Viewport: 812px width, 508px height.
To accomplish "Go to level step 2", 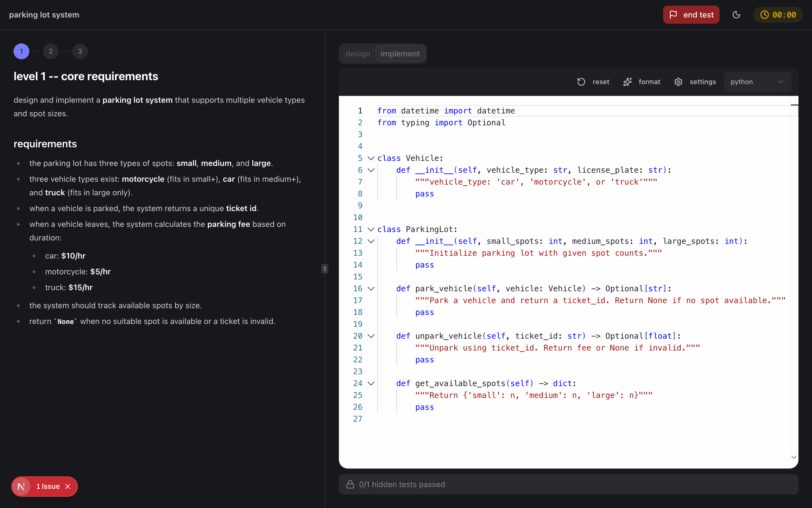I will [x=51, y=51].
